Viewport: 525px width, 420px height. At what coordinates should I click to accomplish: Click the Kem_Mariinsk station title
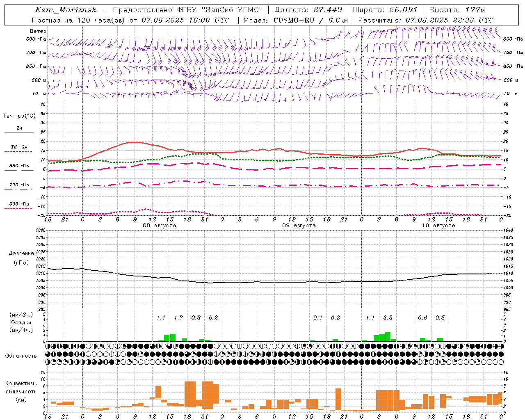pos(66,10)
